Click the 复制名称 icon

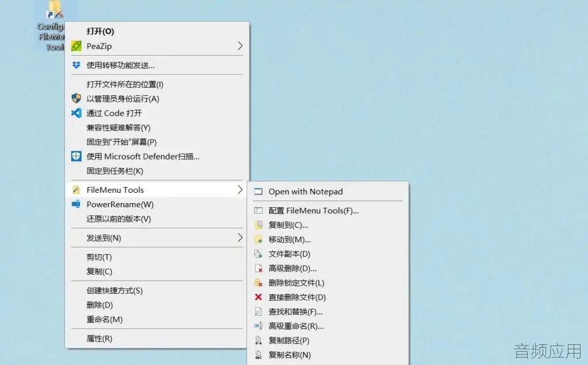point(258,355)
